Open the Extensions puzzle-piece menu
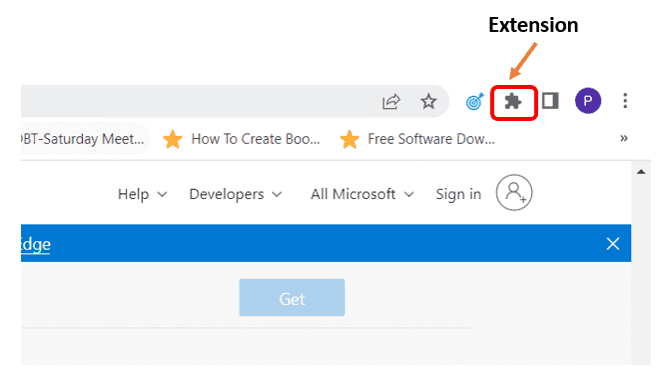Image resolution: width=663 pixels, height=384 pixels. point(513,101)
